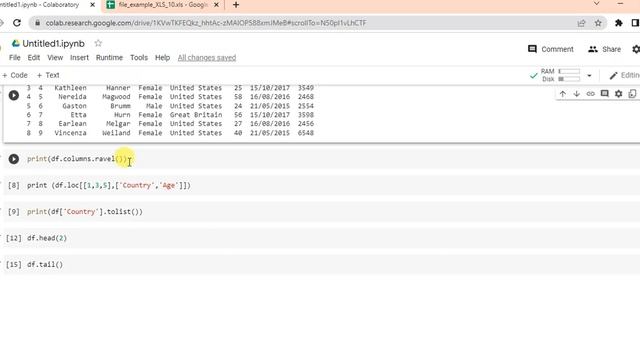Click the Share button
Screen dimensions: 640x360
(604, 49)
